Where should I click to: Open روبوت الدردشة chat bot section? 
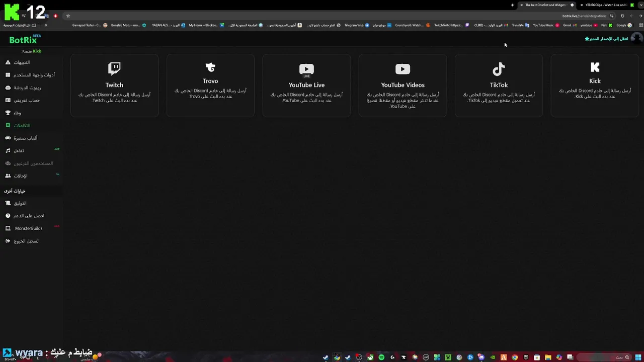pyautogui.click(x=23, y=87)
